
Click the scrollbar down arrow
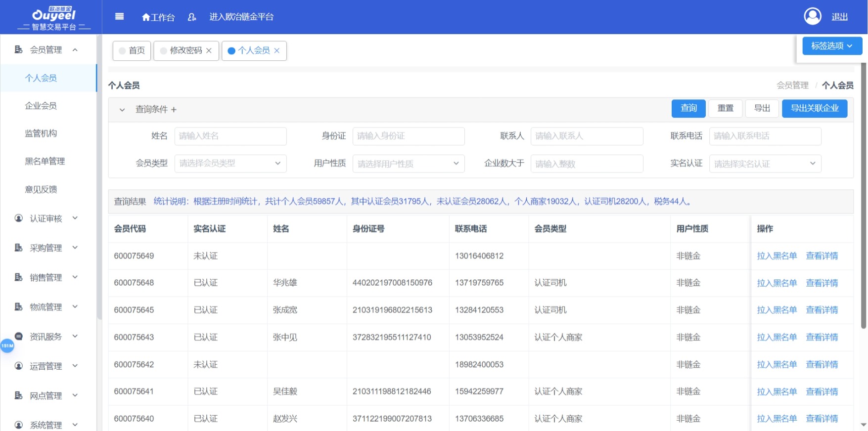tap(864, 425)
